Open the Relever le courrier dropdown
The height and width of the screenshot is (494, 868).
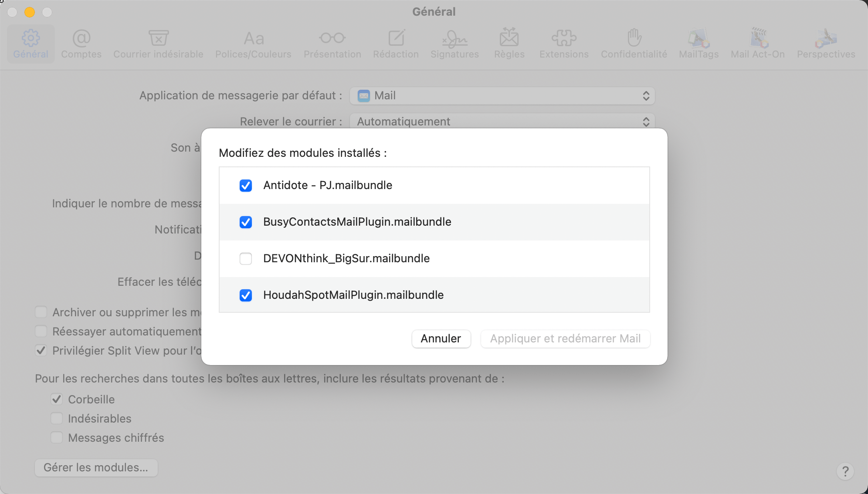502,121
